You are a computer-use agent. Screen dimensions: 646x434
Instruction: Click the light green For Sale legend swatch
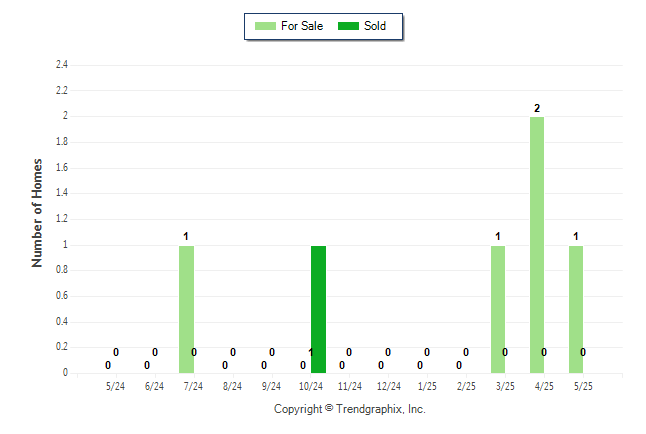point(265,26)
